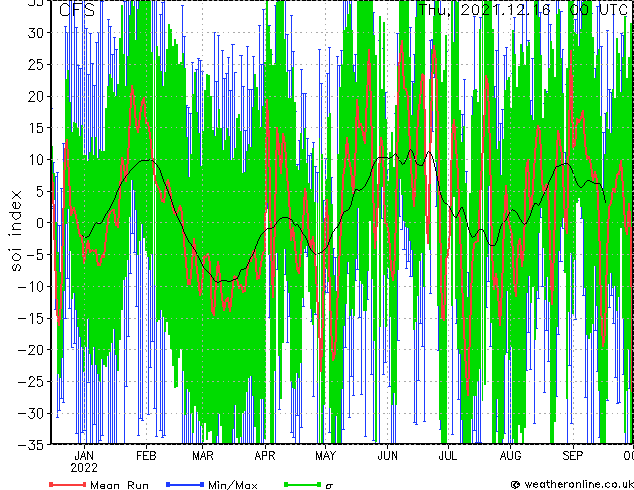Click the 0 y-axis tick label
Screen dimensions: 634x490
point(39,223)
